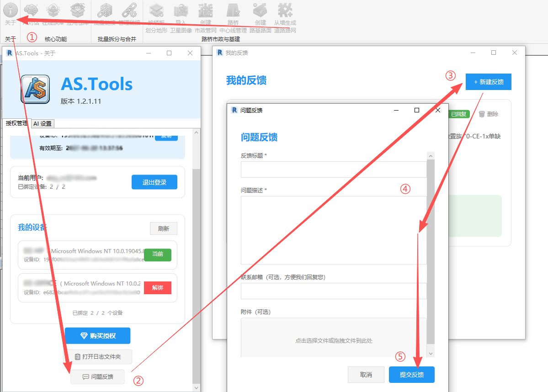Cancel the feedback dialog with 取消
This screenshot has width=548, height=392.
(366, 375)
